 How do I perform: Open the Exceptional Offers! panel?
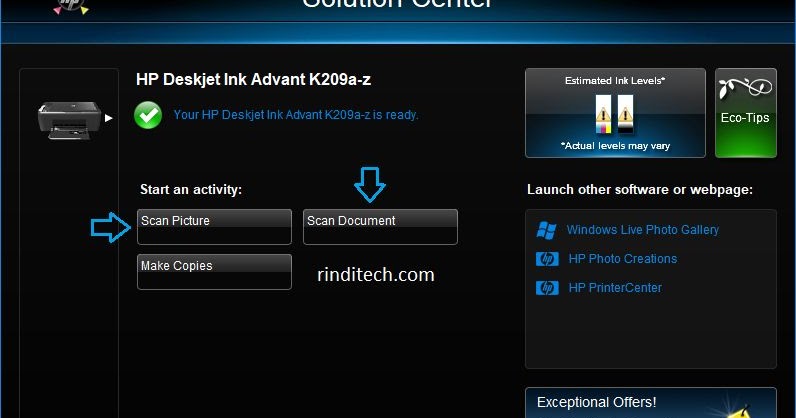[651, 403]
